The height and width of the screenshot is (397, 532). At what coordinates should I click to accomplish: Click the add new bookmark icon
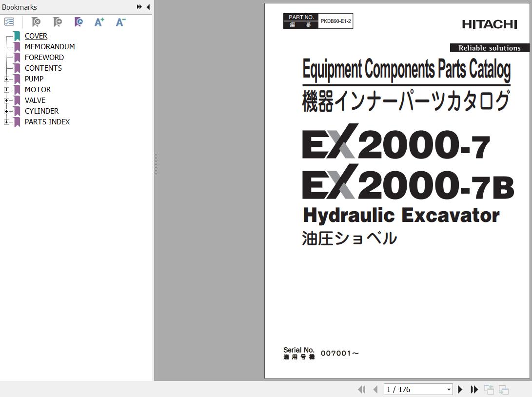58,22
